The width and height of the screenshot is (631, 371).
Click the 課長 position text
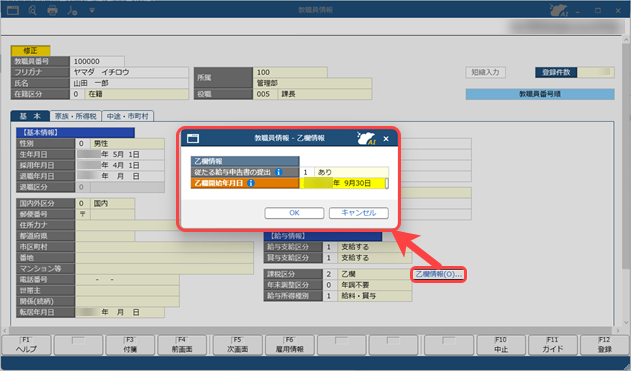pyautogui.click(x=288, y=94)
